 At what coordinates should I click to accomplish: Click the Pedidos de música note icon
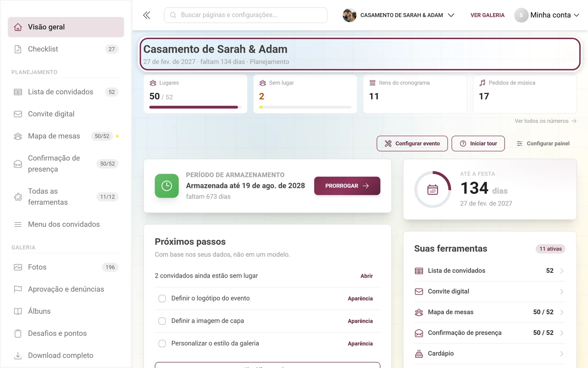coord(482,83)
